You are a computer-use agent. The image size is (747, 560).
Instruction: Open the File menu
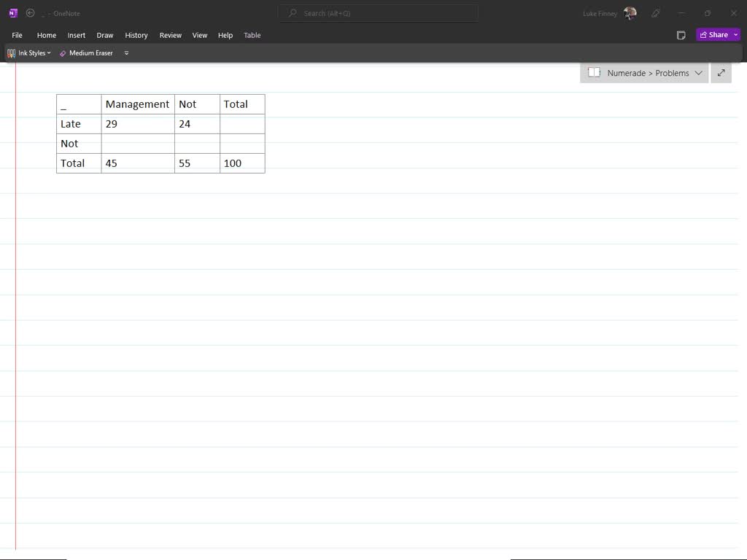pos(17,35)
